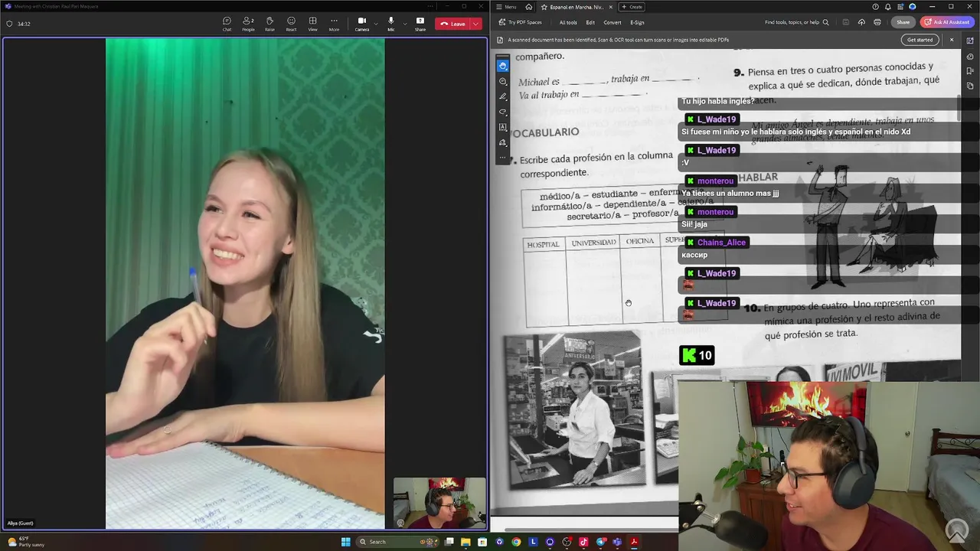This screenshot has width=980, height=551.
Task: Expand the Leave button dropdown arrow
Action: tap(476, 24)
